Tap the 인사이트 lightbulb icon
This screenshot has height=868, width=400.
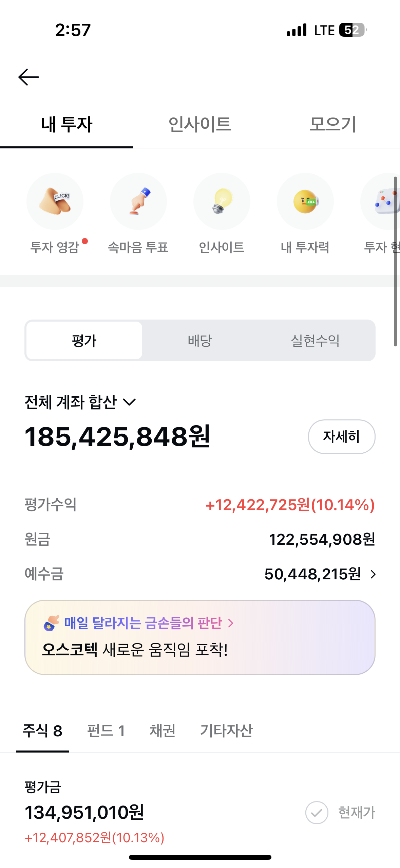click(222, 201)
